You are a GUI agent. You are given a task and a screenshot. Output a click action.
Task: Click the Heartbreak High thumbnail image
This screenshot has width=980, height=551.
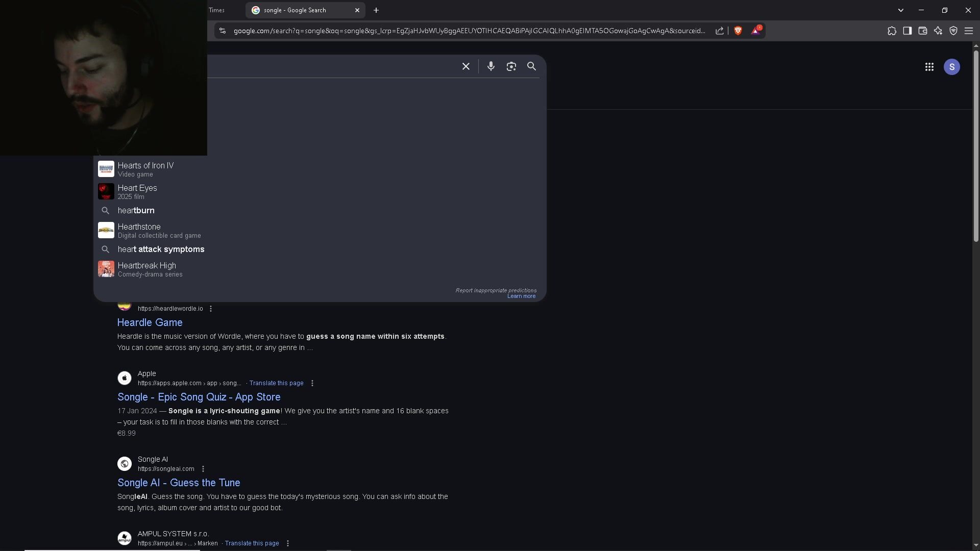[106, 269]
